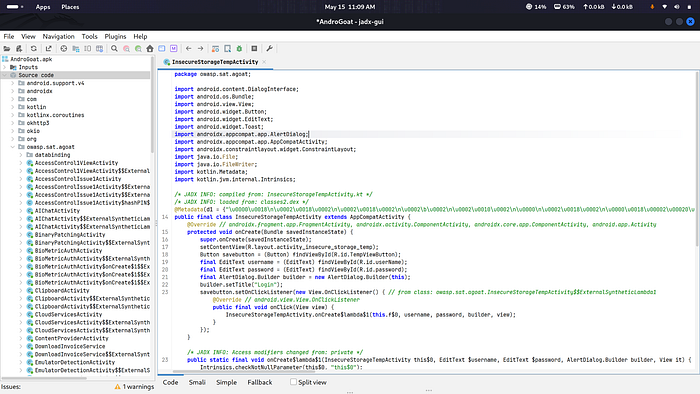Enable the Split view checkbox
Screen dimensions: 700x394
[x=293, y=382]
